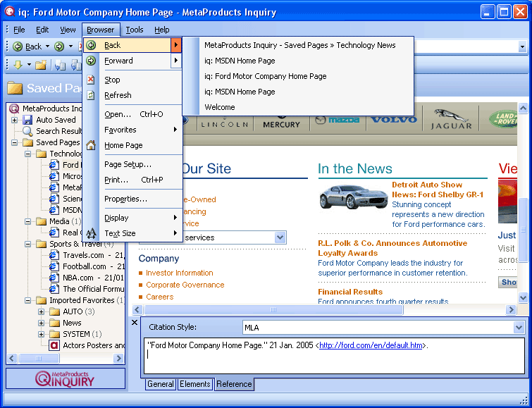Select the News folder in tree
532x408 pixels.
click(72, 323)
